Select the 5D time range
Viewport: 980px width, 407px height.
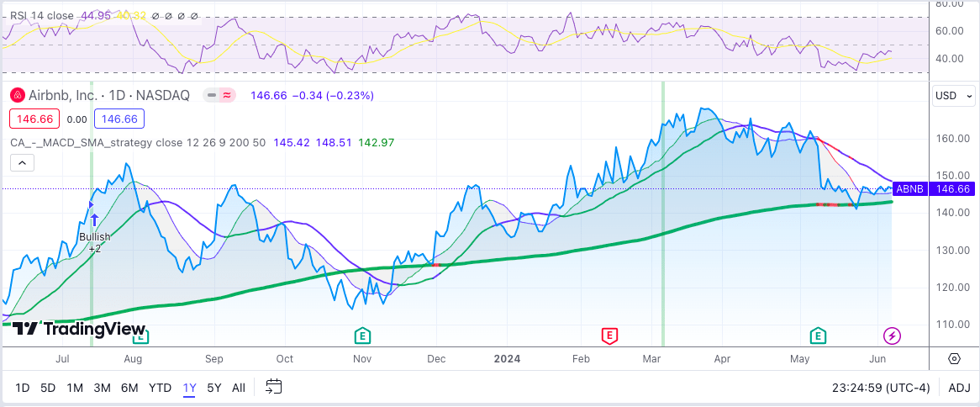click(48, 388)
